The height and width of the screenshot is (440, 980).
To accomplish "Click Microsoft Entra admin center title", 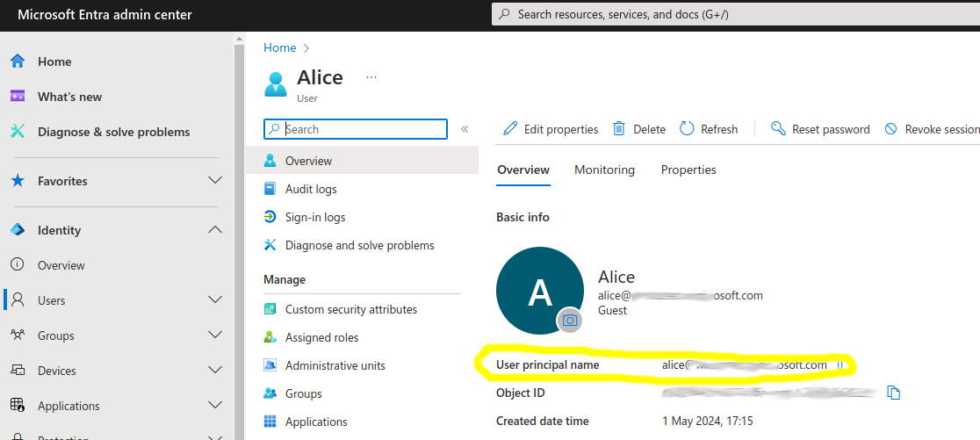I will pyautogui.click(x=105, y=15).
